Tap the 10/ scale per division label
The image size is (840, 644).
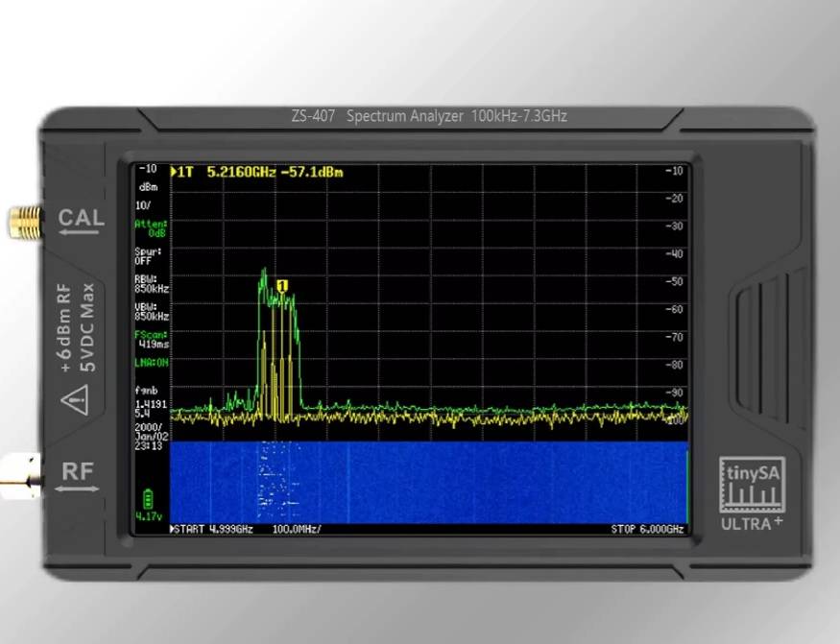tap(143, 205)
